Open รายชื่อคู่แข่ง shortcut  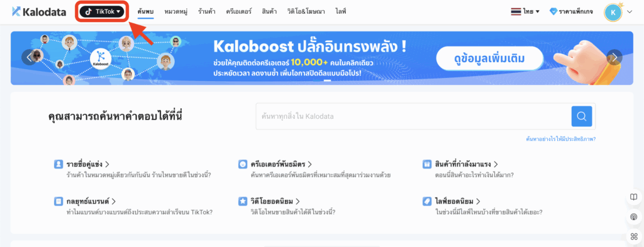[x=88, y=165]
